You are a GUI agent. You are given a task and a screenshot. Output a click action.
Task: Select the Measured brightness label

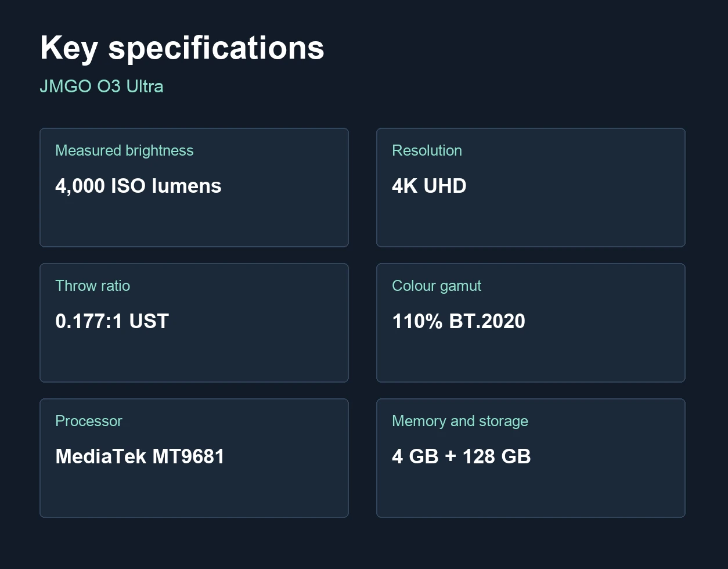tap(124, 150)
